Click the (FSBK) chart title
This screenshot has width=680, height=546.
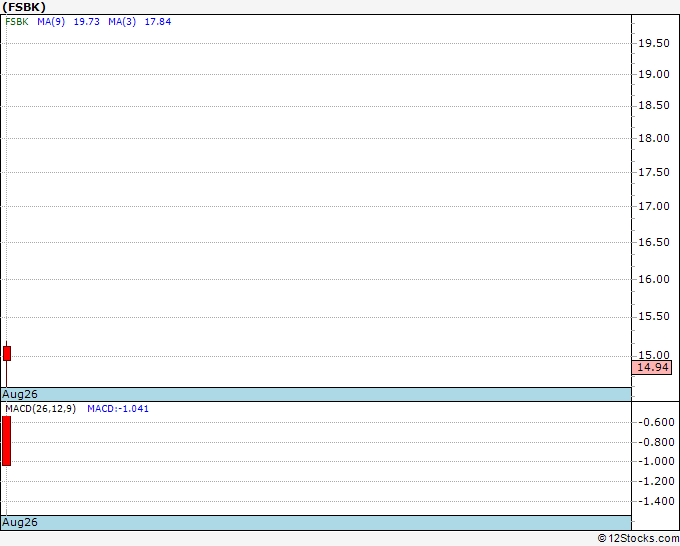click(x=24, y=7)
